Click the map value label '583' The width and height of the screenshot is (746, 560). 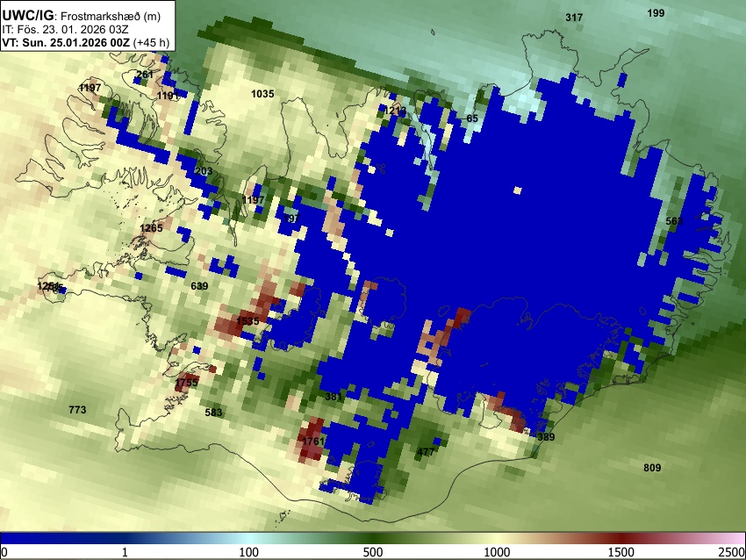pyautogui.click(x=213, y=413)
